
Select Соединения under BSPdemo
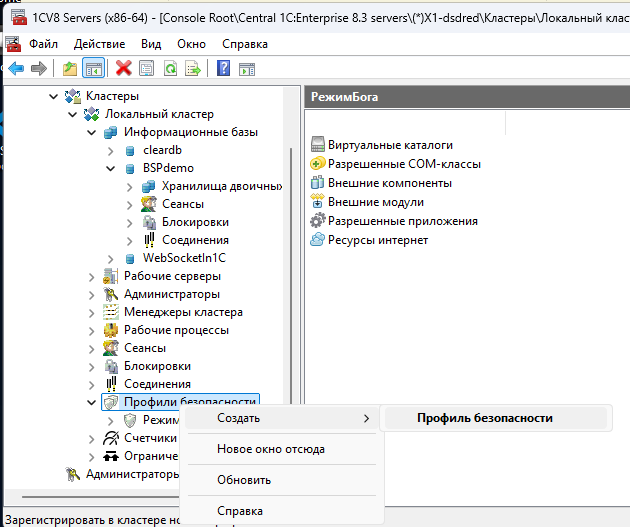point(195,240)
